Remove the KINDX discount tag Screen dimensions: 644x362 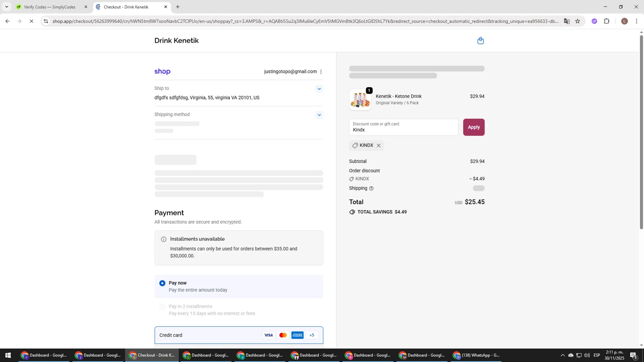[x=379, y=145]
